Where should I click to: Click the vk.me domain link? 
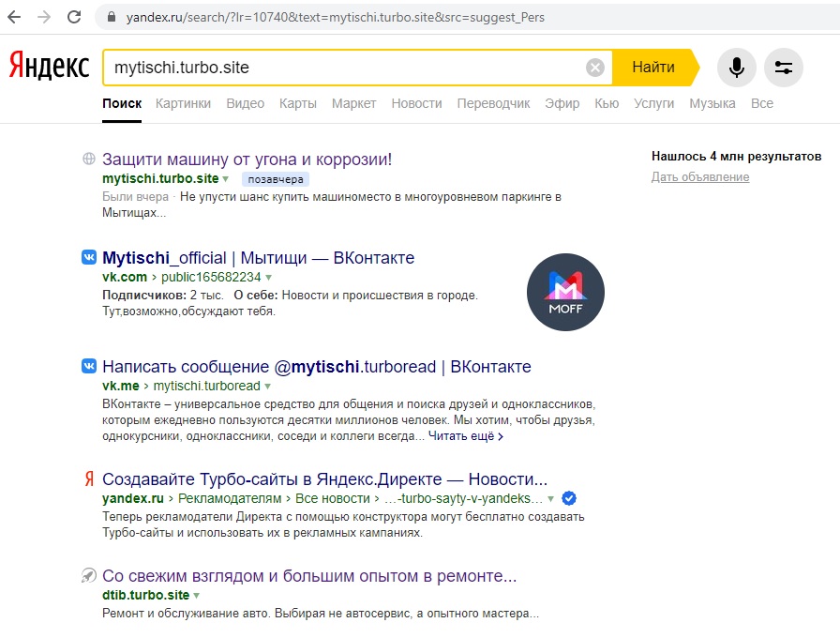pos(121,386)
